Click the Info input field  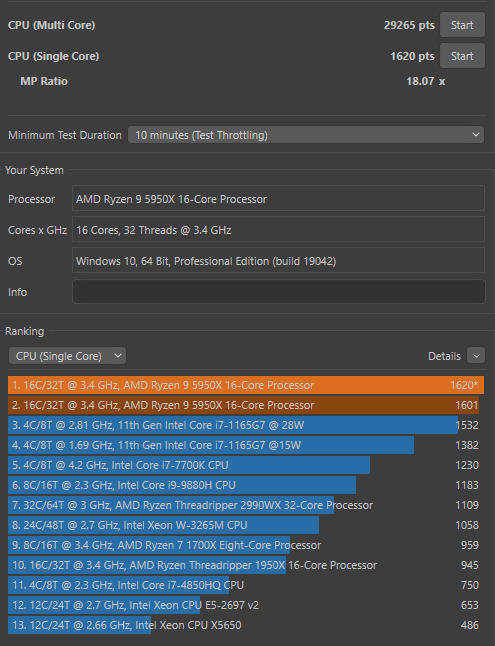coord(279,292)
